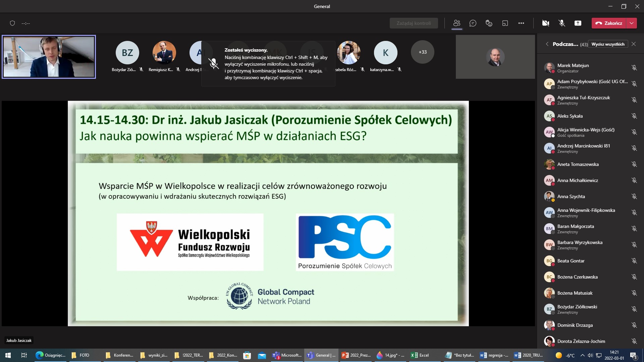Mute Marek Matejun's microphone
The height and width of the screenshot is (362, 644).
pos(634,67)
